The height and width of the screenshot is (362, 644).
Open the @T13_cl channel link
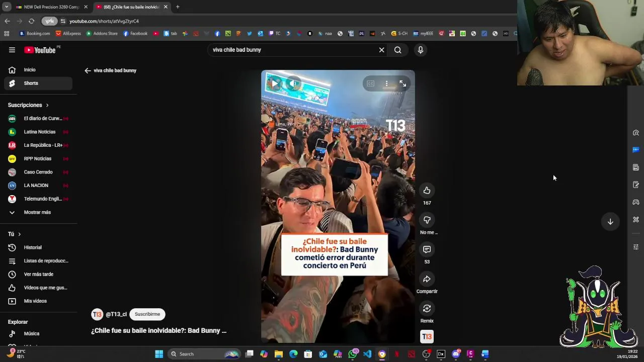point(116,314)
